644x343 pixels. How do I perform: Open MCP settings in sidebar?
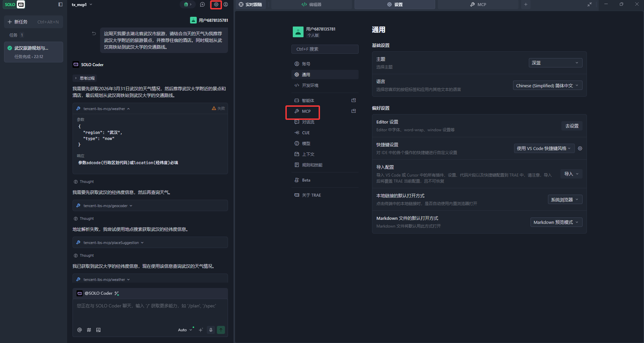click(x=320, y=111)
